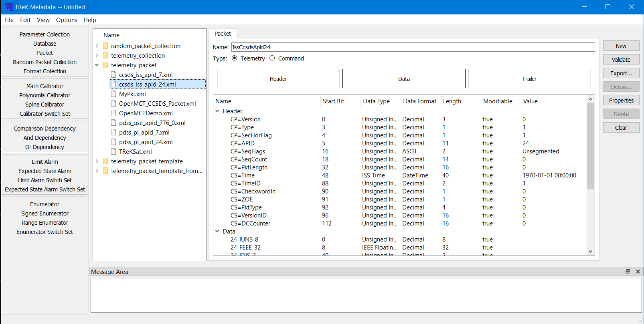Click the file icon next to TReKSat.xml
The width and height of the screenshot is (644, 324).
coord(113,152)
